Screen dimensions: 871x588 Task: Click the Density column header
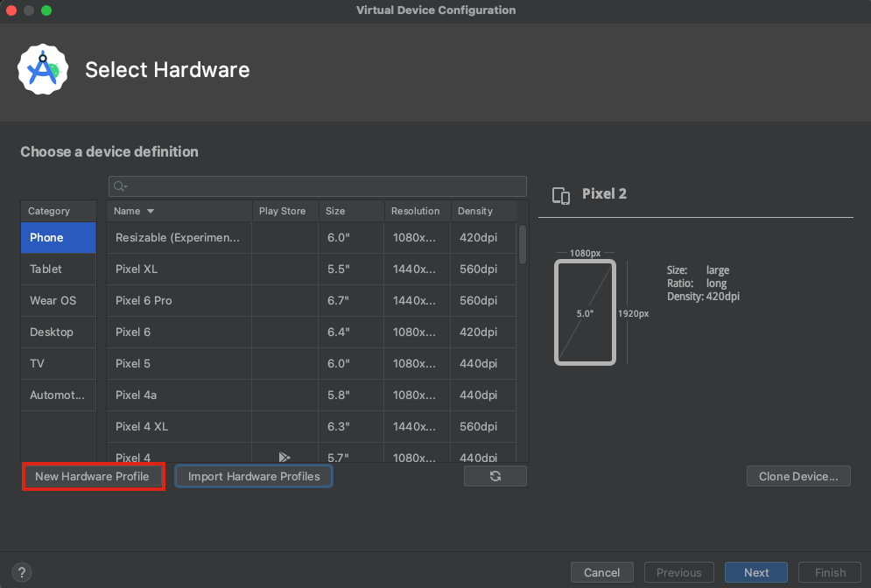coord(484,211)
